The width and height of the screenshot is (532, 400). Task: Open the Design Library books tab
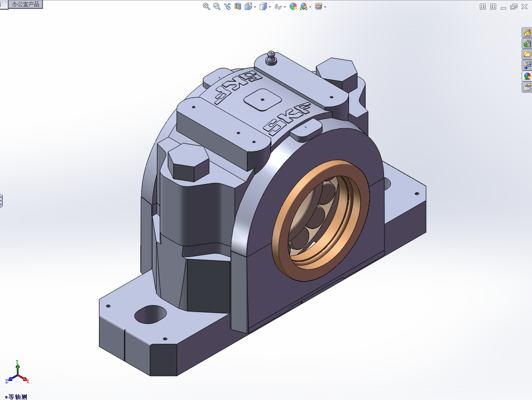(527, 44)
